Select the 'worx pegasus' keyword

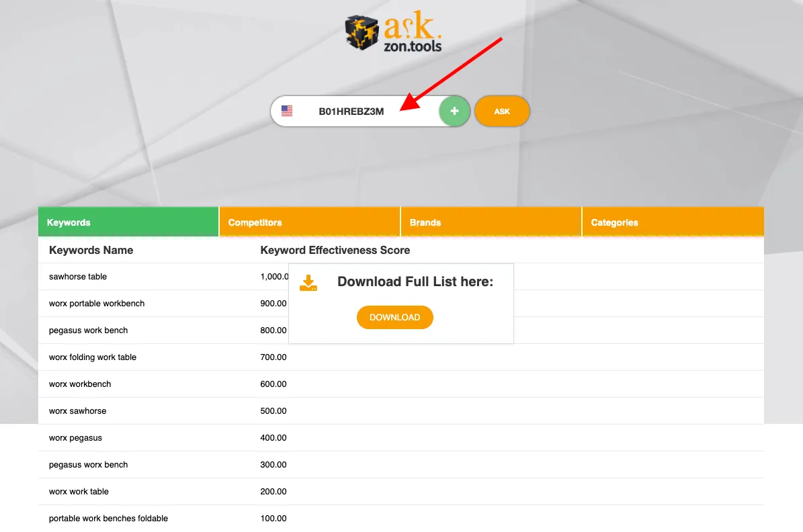click(x=75, y=438)
